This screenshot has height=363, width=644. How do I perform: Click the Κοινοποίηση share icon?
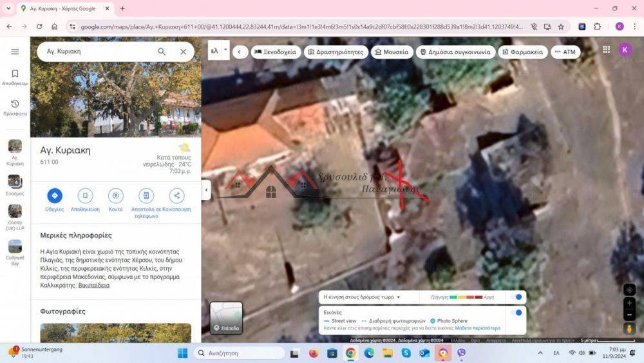[176, 196]
